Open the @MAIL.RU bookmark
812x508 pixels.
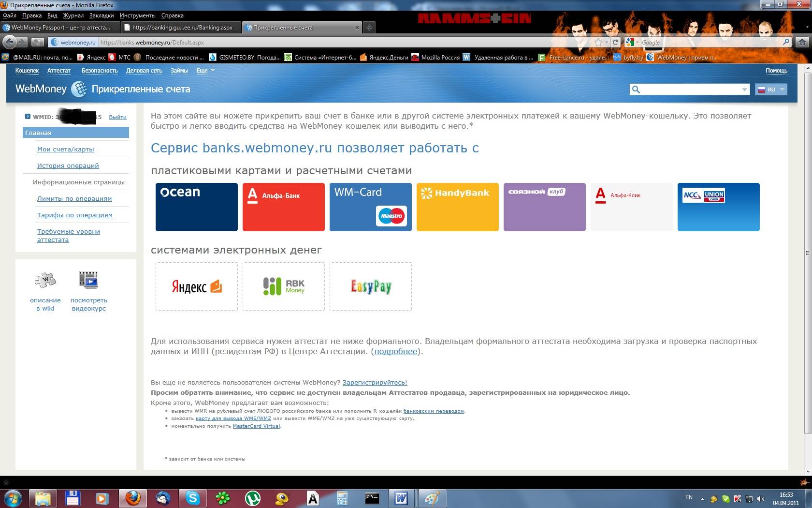38,58
